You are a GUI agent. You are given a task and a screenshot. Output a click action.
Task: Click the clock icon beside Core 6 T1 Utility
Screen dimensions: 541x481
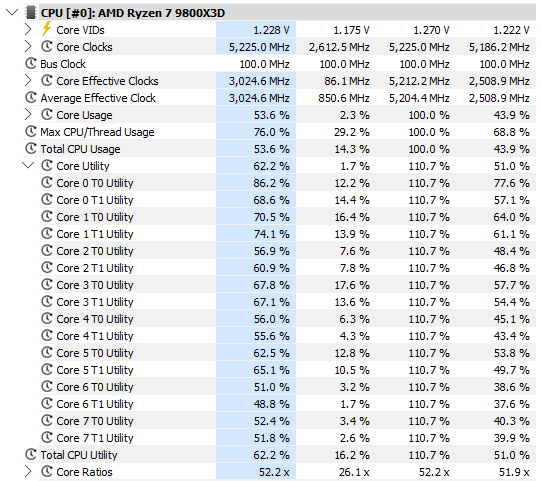(x=47, y=403)
